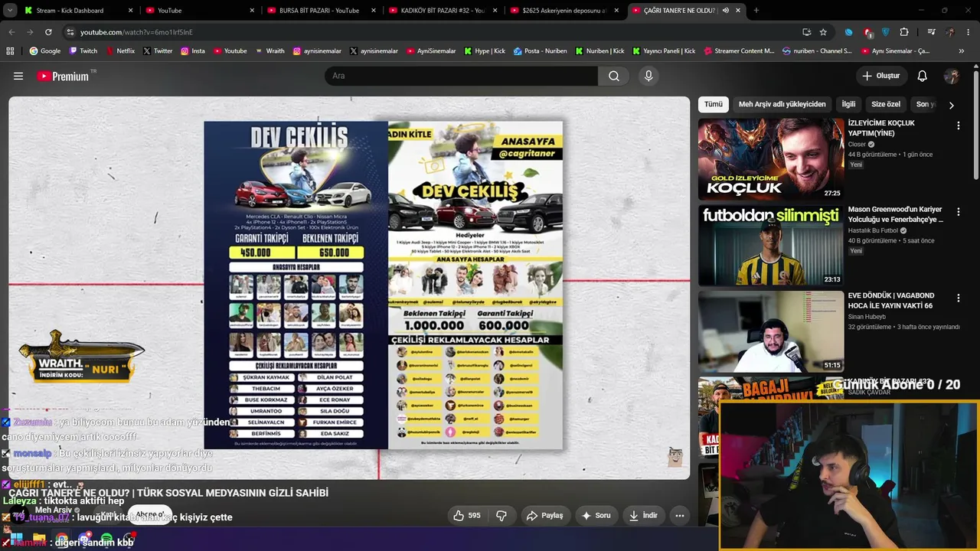Open the Yayıncı Paneli | Kick bookmark
This screenshot has height=551, width=980.
coord(664,51)
